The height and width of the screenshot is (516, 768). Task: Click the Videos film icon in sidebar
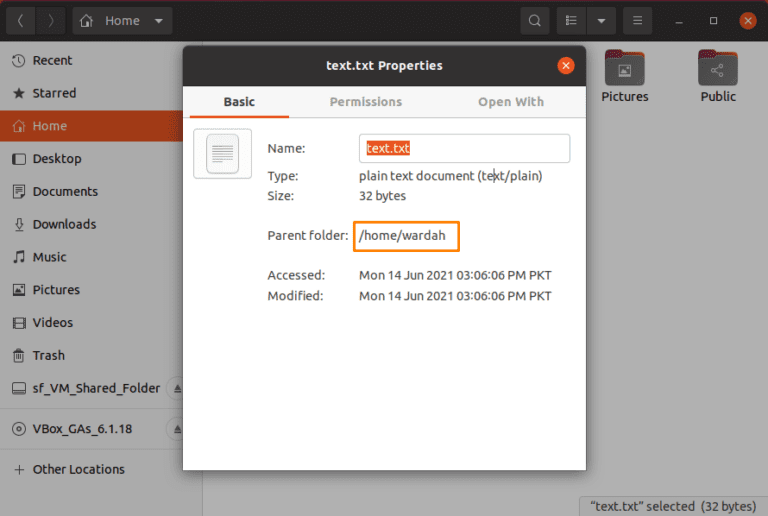tap(19, 323)
